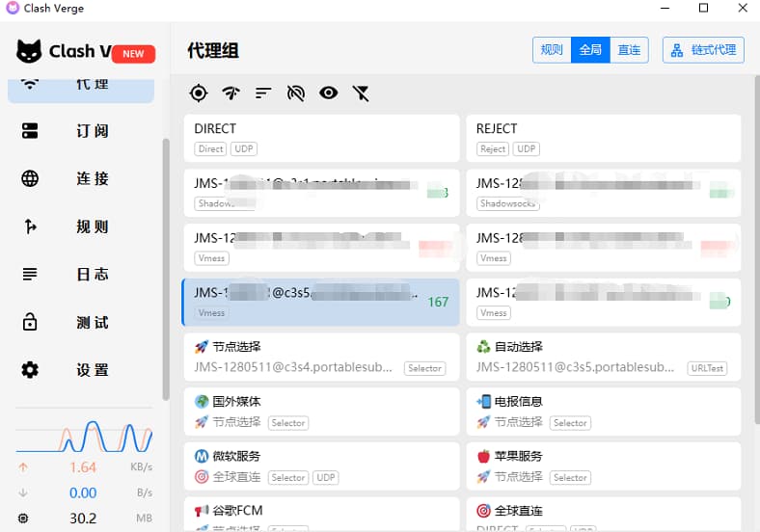Switch proxy mode to 规则
This screenshot has width=760, height=532.
pyautogui.click(x=552, y=50)
